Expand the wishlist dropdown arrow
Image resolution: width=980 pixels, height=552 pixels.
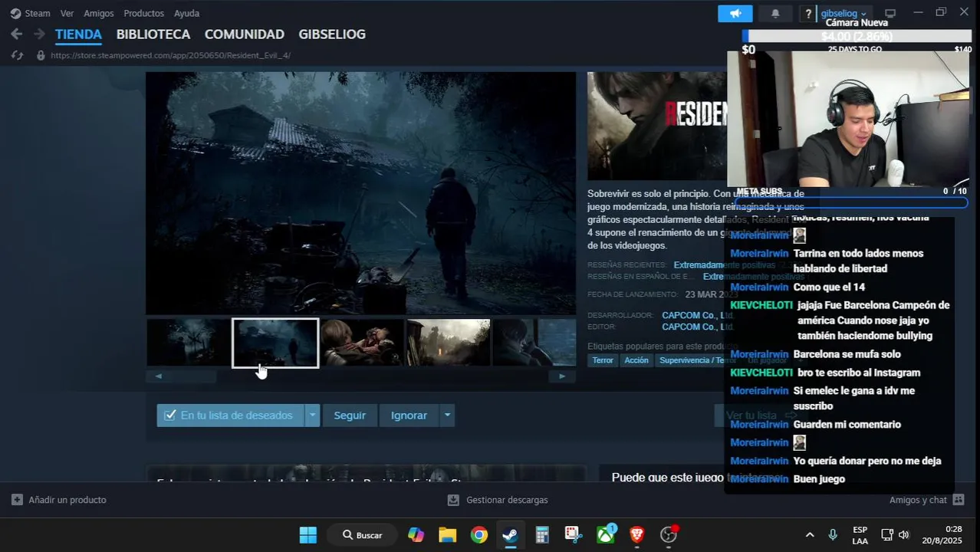coord(312,416)
